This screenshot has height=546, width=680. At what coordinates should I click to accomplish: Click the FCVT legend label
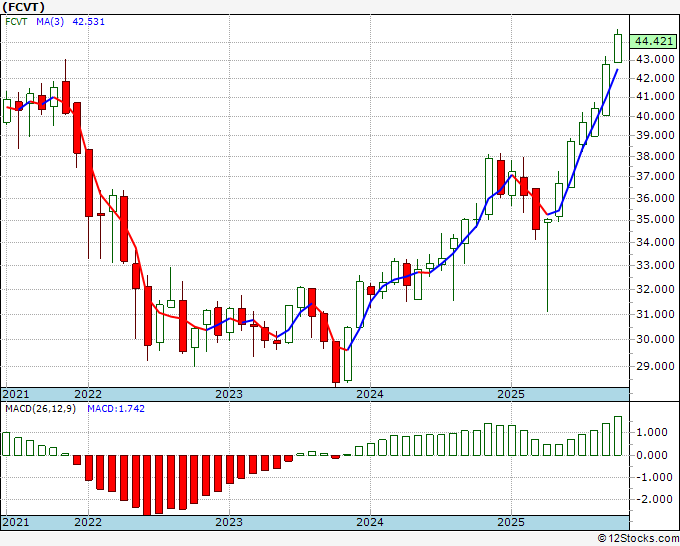pyautogui.click(x=16, y=22)
